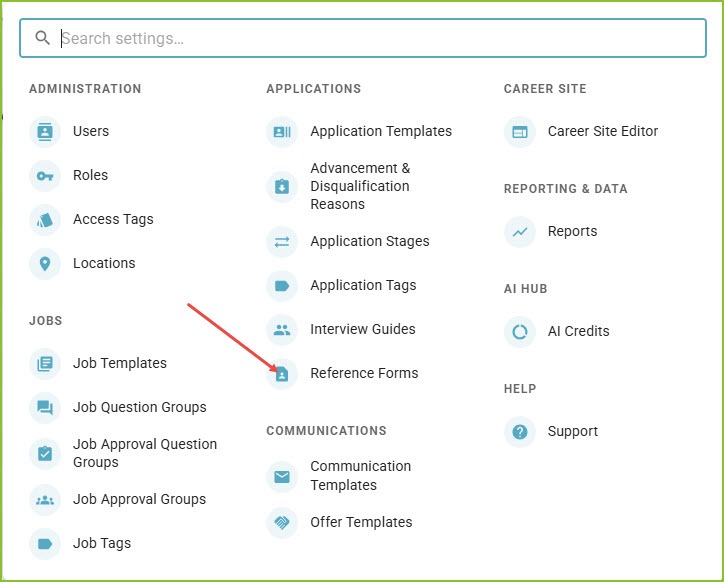Go to Career Site Editor
This screenshot has height=582, width=724.
click(x=603, y=131)
